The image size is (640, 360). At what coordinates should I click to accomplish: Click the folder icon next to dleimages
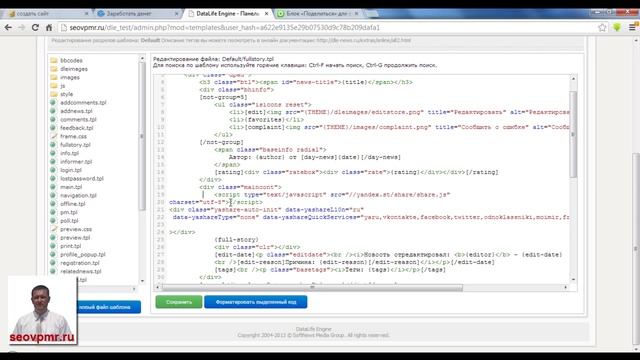53,69
